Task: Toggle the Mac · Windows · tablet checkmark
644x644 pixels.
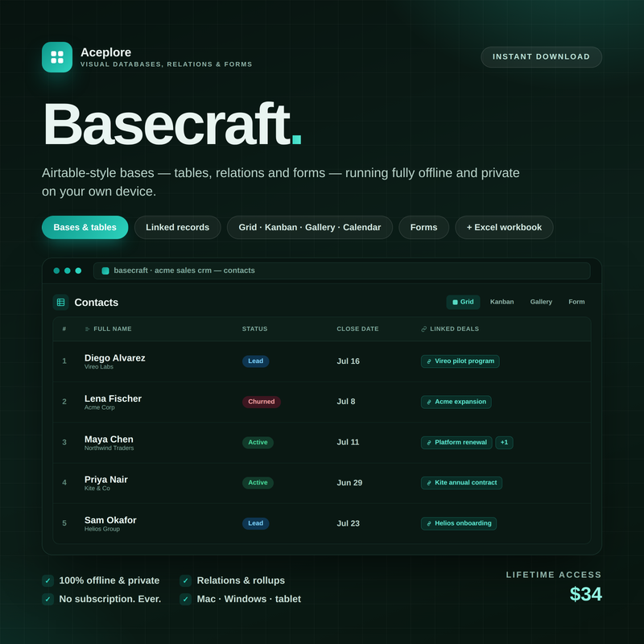Action: tap(186, 599)
